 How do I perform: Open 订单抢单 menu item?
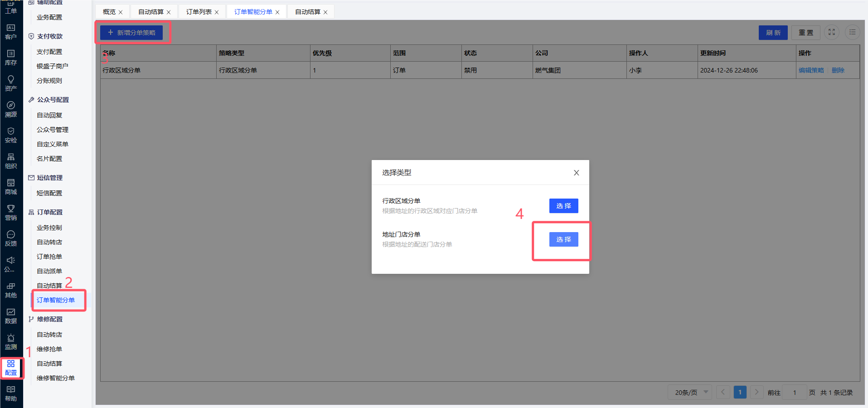(49, 257)
